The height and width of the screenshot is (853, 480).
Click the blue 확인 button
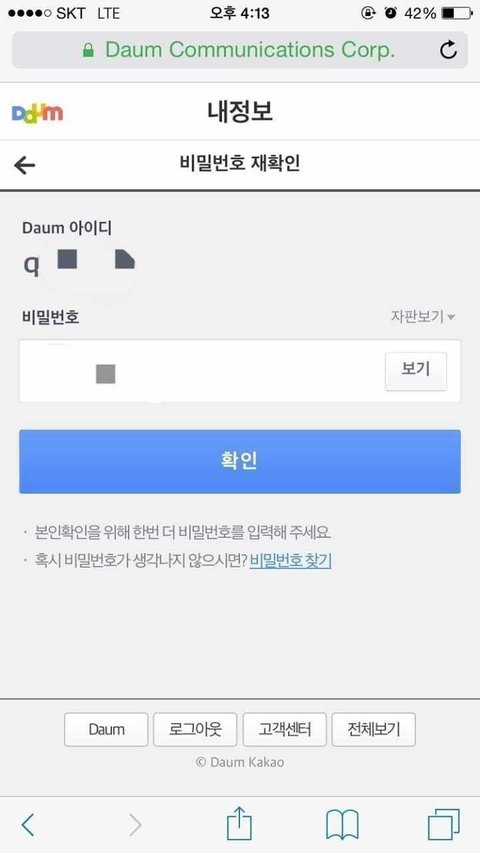point(240,461)
